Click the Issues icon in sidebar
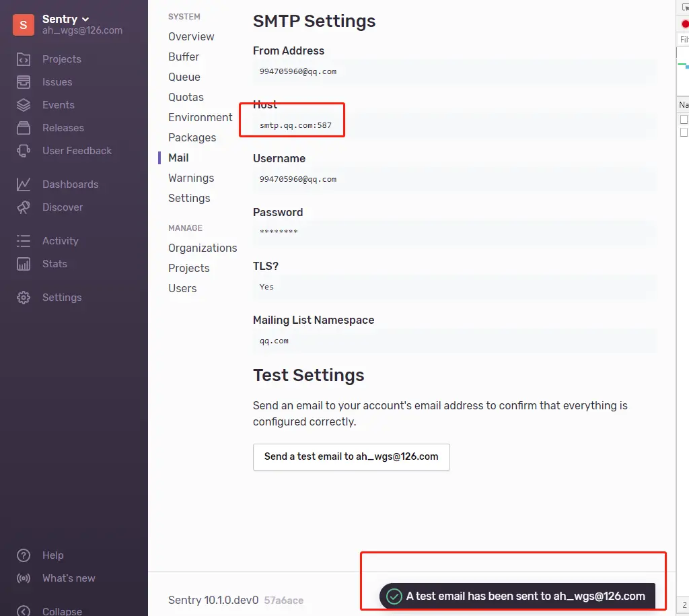Image resolution: width=689 pixels, height=616 pixels. 24,81
